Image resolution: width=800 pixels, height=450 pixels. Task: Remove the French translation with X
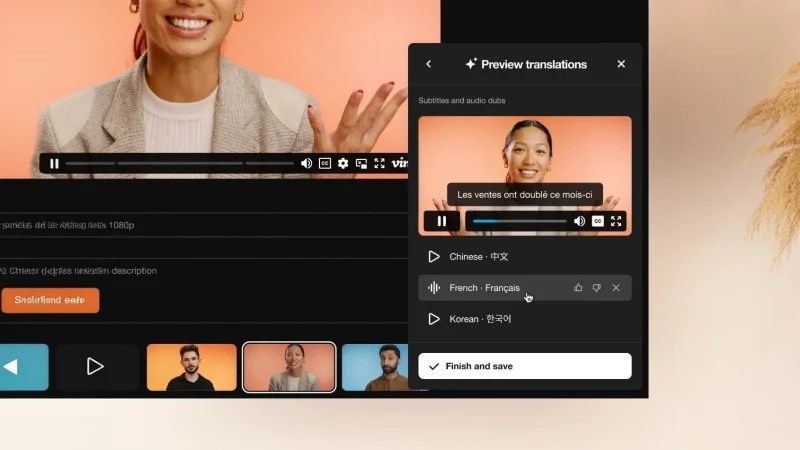pyautogui.click(x=616, y=288)
